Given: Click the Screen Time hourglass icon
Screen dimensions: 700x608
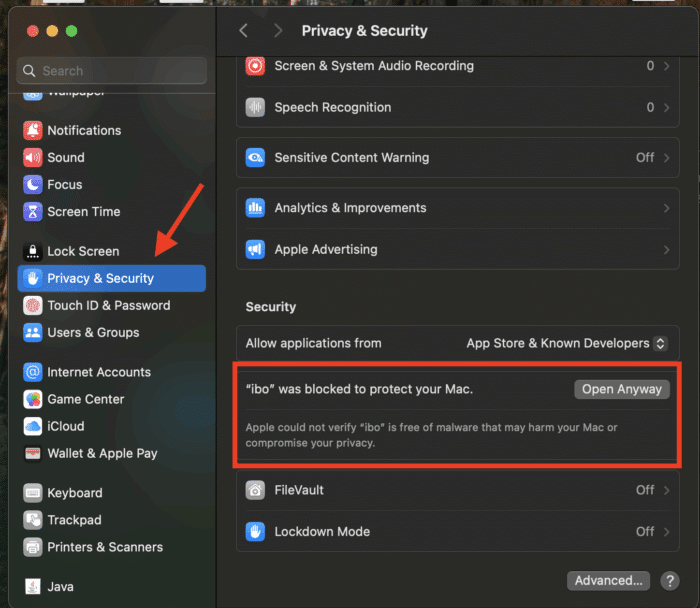Looking at the screenshot, I should click(x=33, y=212).
